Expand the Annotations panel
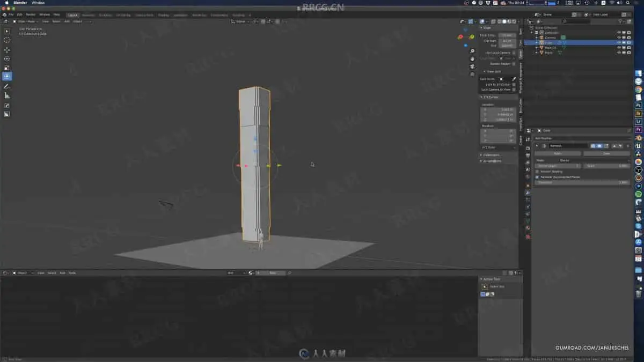This screenshot has height=362, width=644. click(481, 161)
